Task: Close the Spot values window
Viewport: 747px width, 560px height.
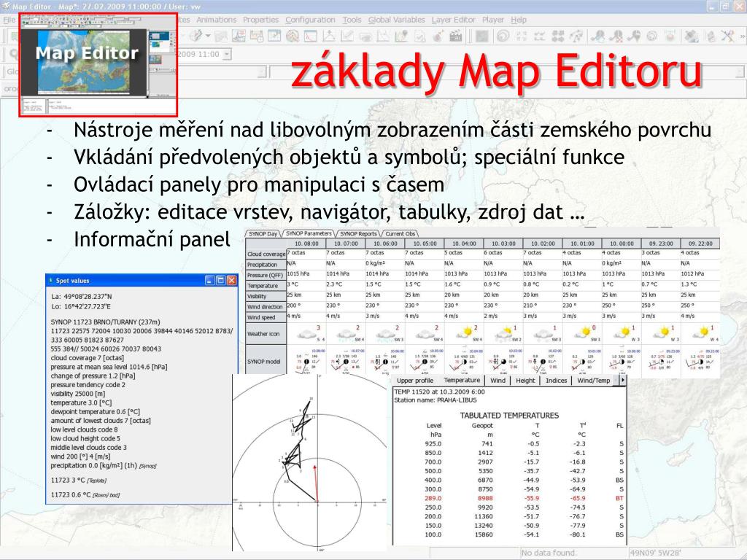Action: pyautogui.click(x=231, y=281)
